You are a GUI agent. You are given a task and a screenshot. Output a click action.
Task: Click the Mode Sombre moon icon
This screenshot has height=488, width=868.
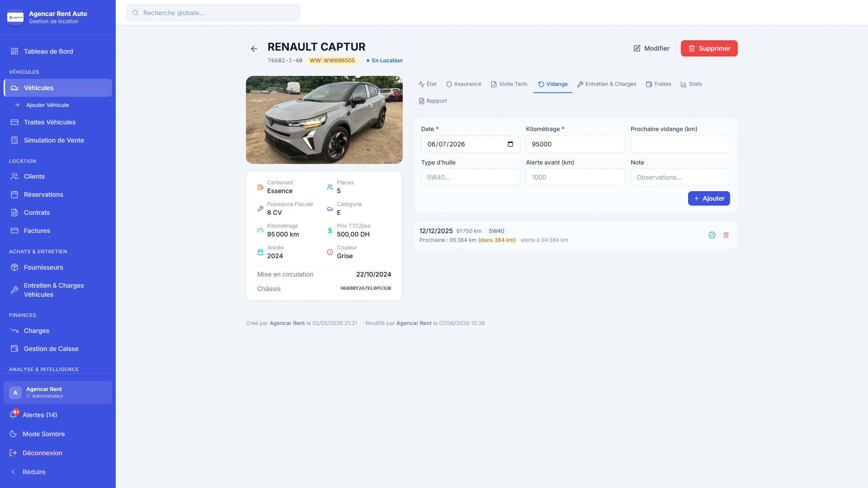tap(13, 434)
